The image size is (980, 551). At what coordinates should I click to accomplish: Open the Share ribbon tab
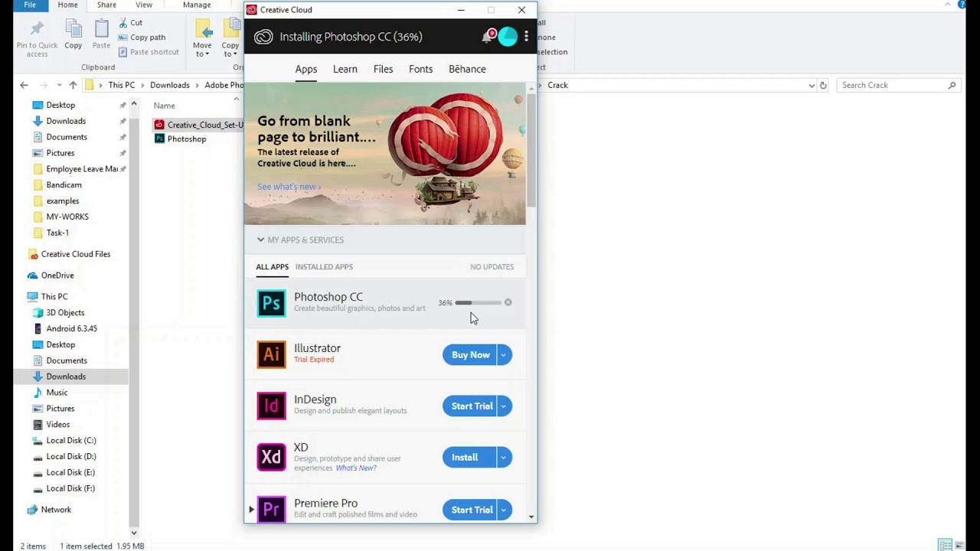pyautogui.click(x=106, y=5)
